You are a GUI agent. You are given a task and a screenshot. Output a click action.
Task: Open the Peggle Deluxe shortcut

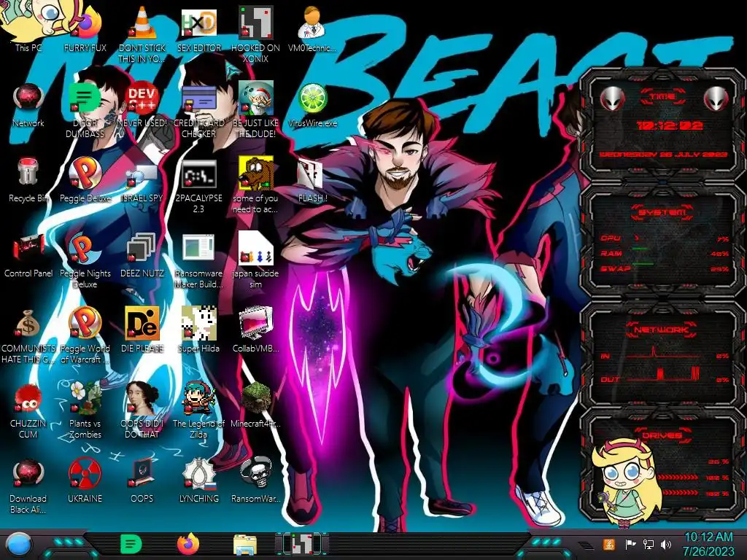(85, 180)
